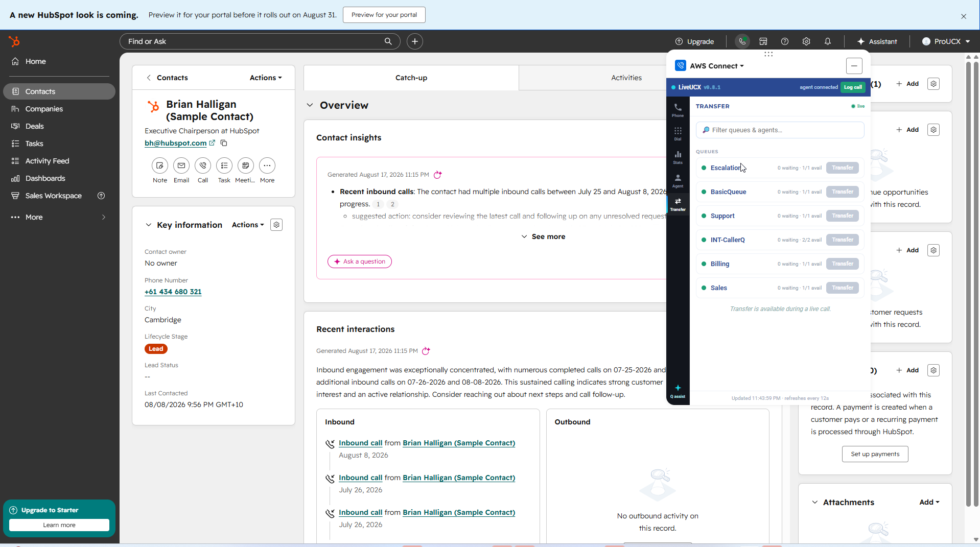
Task: Open Sales Workspace in left navigation
Action: (59, 196)
